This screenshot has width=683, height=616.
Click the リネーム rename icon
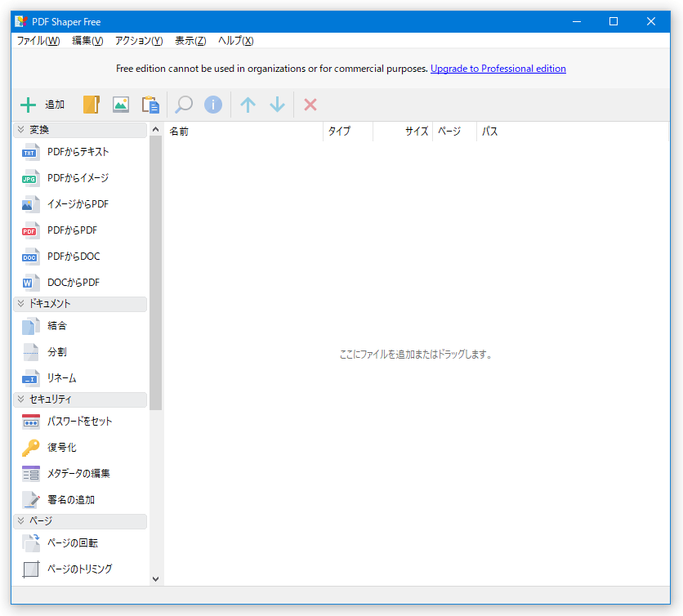tap(30, 378)
